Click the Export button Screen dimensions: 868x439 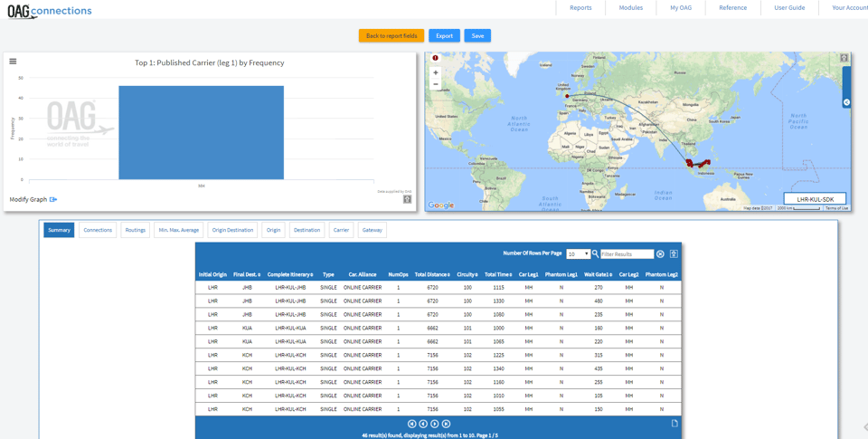click(445, 35)
